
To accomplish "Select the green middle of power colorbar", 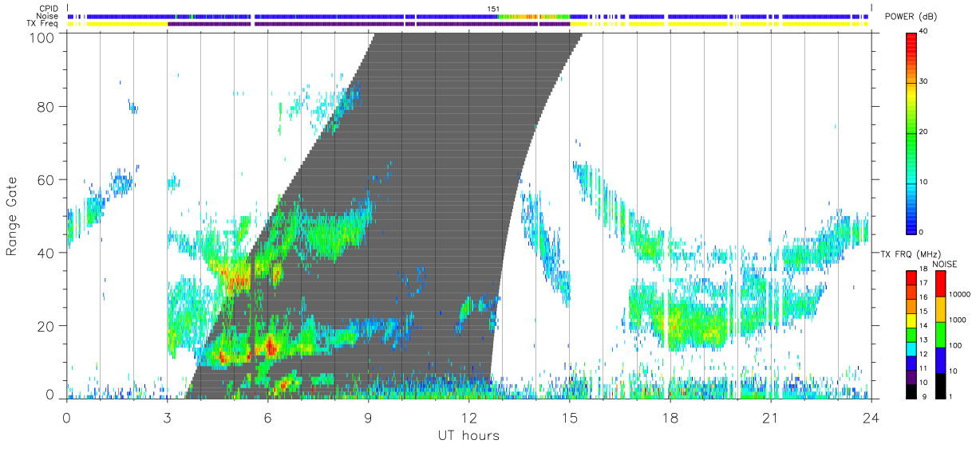I will pos(911,132).
